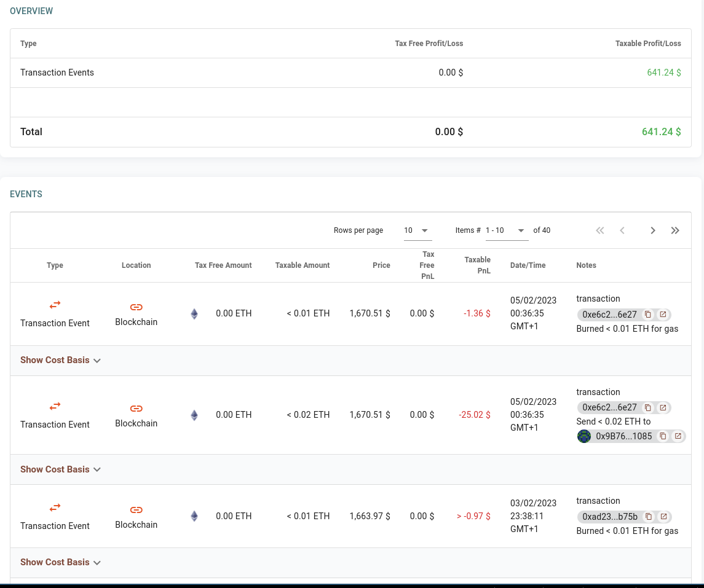Open explorer link icon beside 0xad23...b75b
This screenshot has height=588, width=704.
(663, 517)
